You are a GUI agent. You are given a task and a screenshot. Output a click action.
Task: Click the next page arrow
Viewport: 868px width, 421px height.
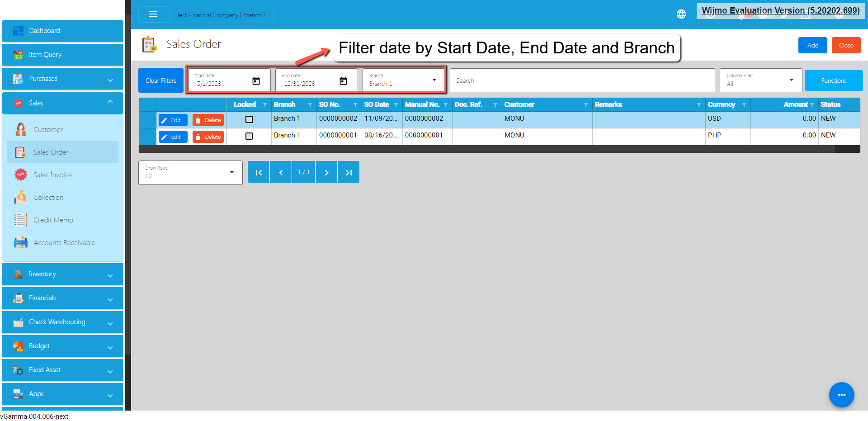coord(326,172)
